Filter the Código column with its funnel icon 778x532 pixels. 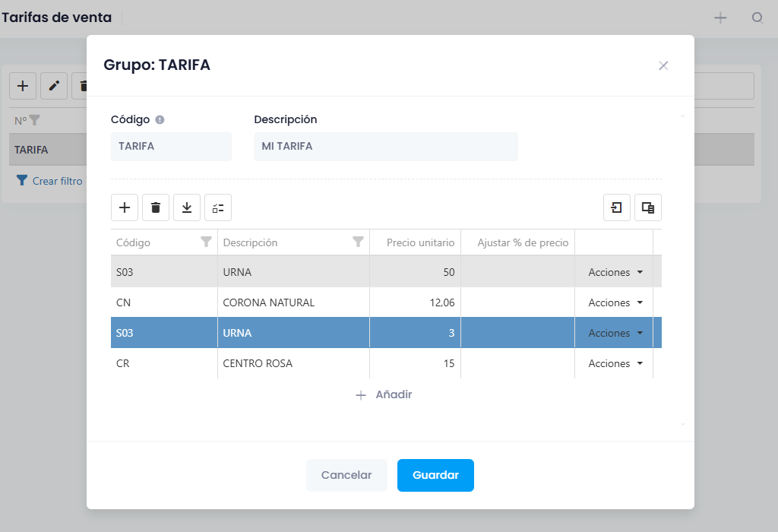click(x=206, y=242)
